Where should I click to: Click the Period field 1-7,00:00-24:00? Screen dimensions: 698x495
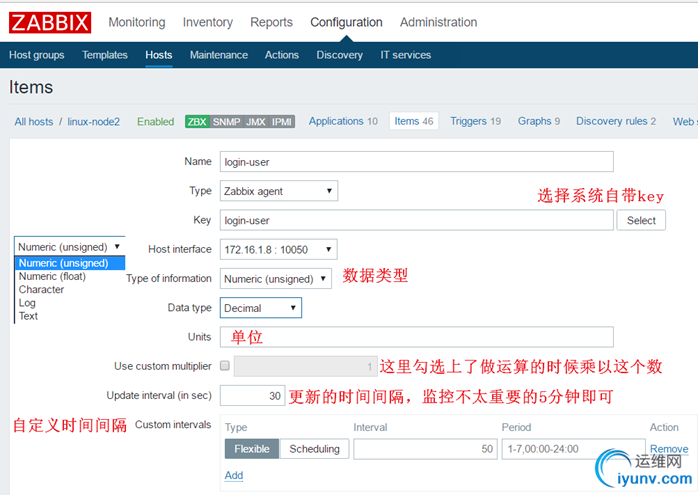tap(573, 449)
